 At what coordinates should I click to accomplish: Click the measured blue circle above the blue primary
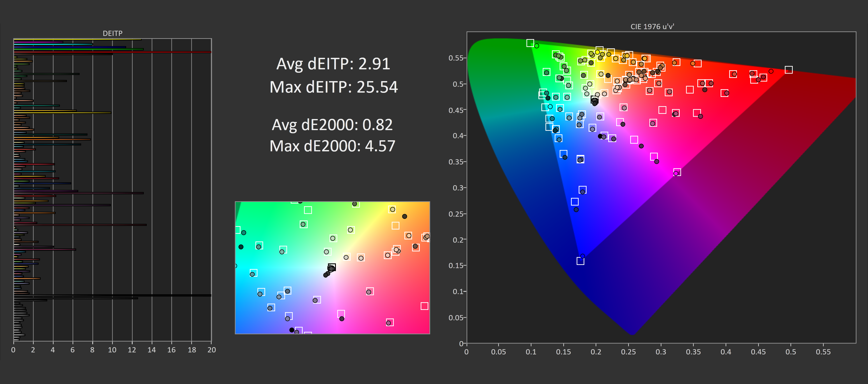(583, 256)
